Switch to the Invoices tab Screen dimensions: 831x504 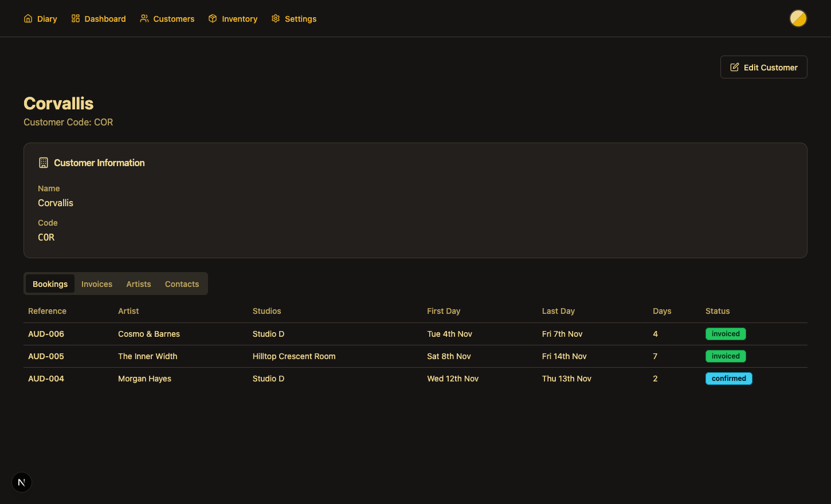pyautogui.click(x=97, y=284)
